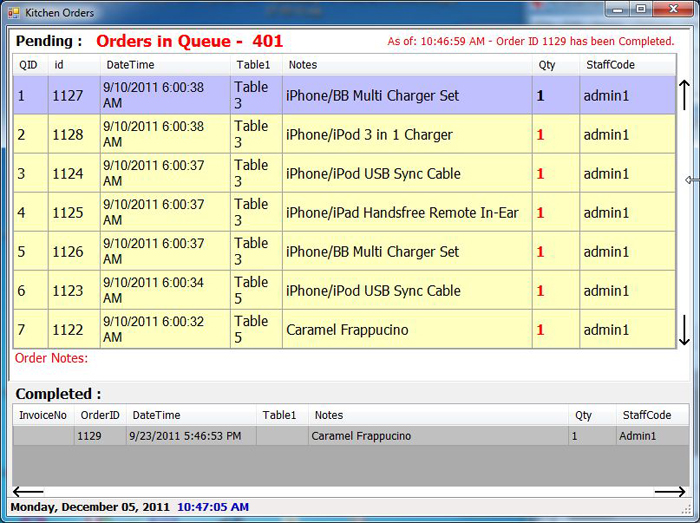The height and width of the screenshot is (523, 700).
Task: Click the pending Qty column header
Action: point(556,65)
